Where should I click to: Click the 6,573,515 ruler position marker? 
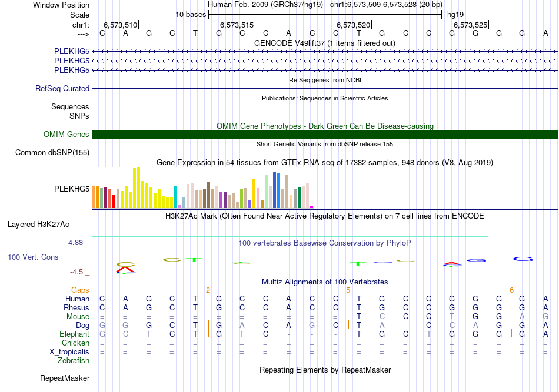click(238, 25)
